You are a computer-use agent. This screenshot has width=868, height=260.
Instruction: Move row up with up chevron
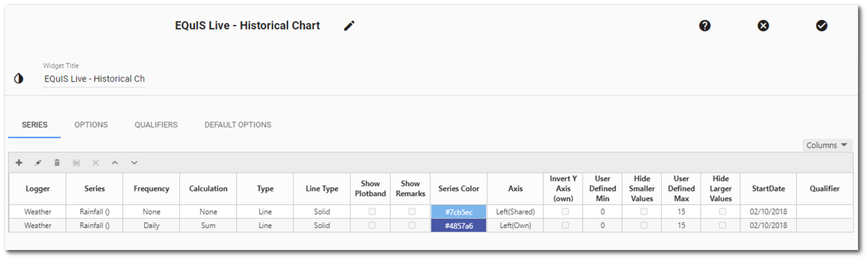tap(115, 163)
